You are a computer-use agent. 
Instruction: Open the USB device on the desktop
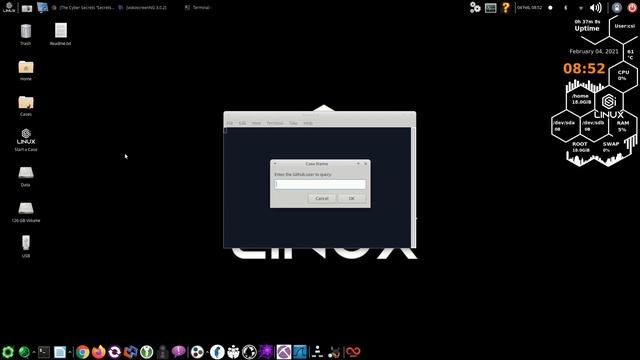pyautogui.click(x=26, y=246)
